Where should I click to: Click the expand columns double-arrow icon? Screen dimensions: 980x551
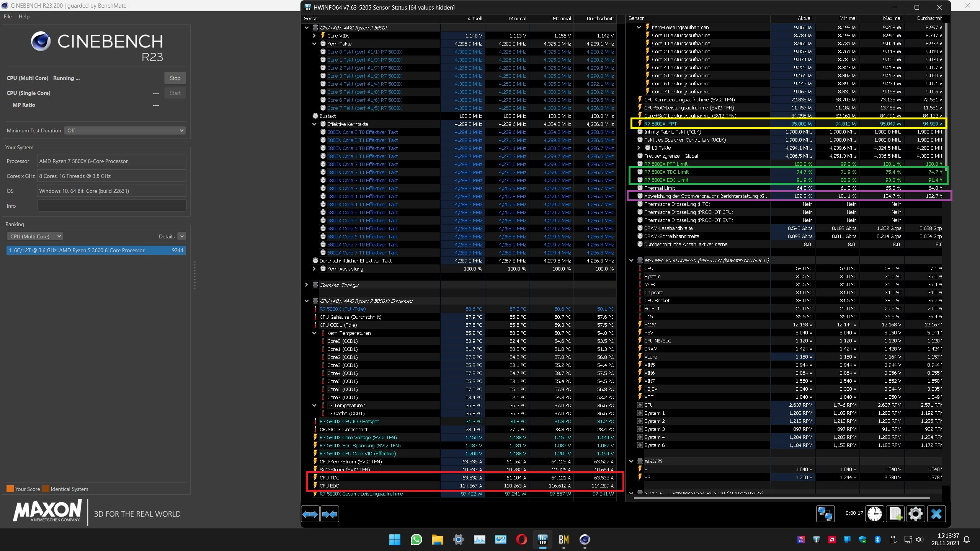(310, 514)
